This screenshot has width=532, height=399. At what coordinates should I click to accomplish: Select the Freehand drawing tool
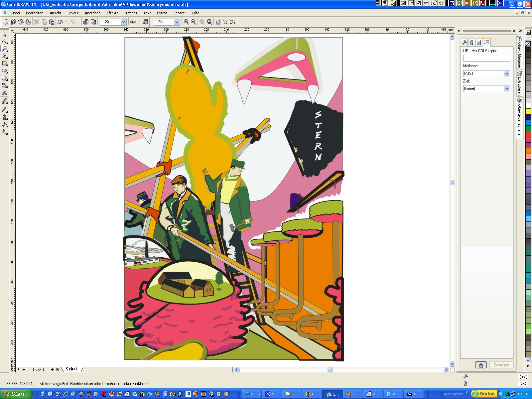click(x=4, y=56)
